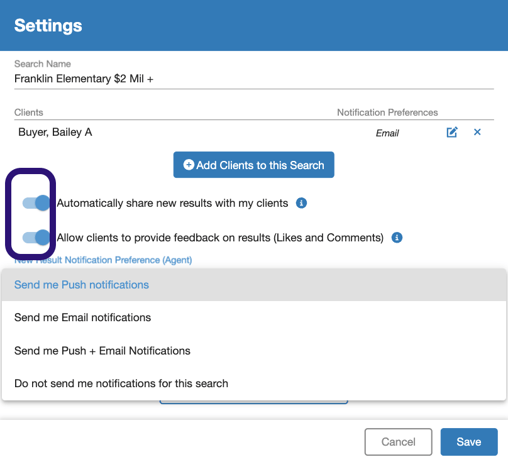
Task: Select the Buyer, Bailey A client row
Action: (254, 132)
